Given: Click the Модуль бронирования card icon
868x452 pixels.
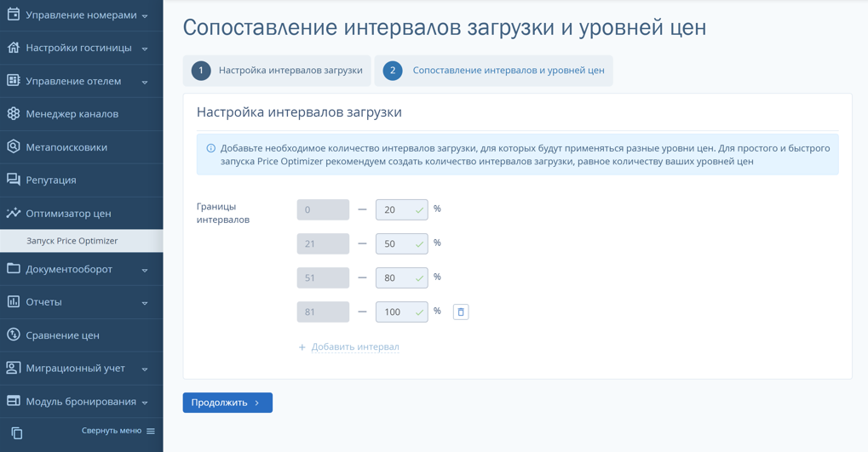Looking at the screenshot, I should (14, 401).
